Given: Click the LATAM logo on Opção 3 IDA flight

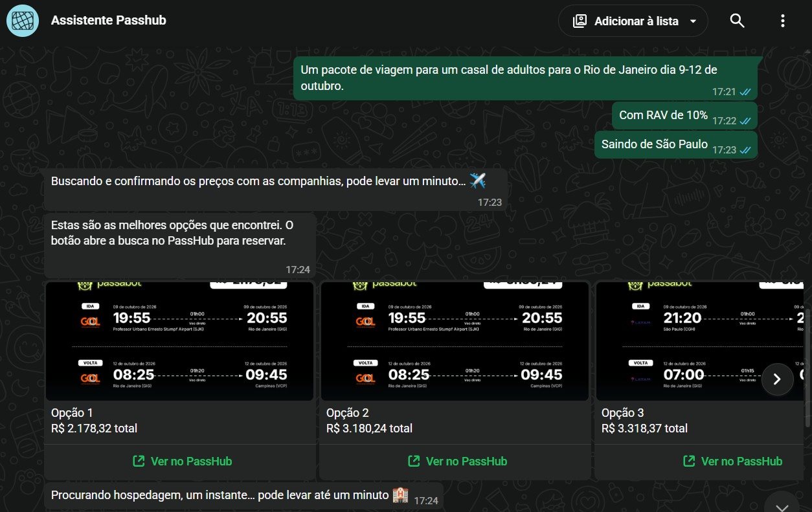Looking at the screenshot, I should click(640, 321).
